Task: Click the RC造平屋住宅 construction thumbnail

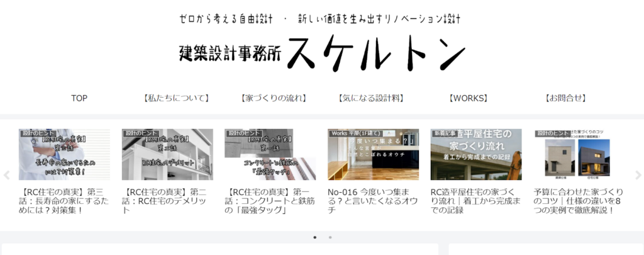Action: tap(476, 155)
